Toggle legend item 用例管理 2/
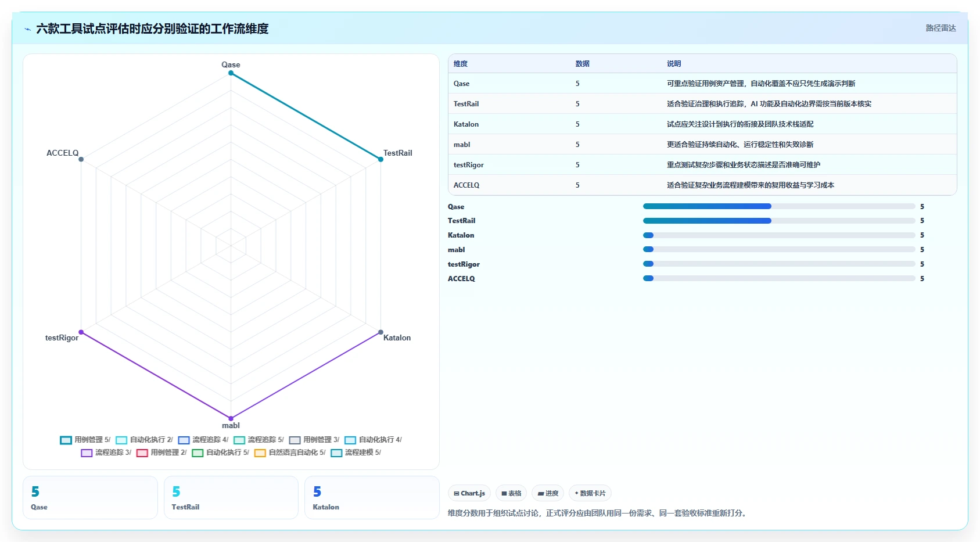Screen dimensions: 980x542 pos(161,453)
